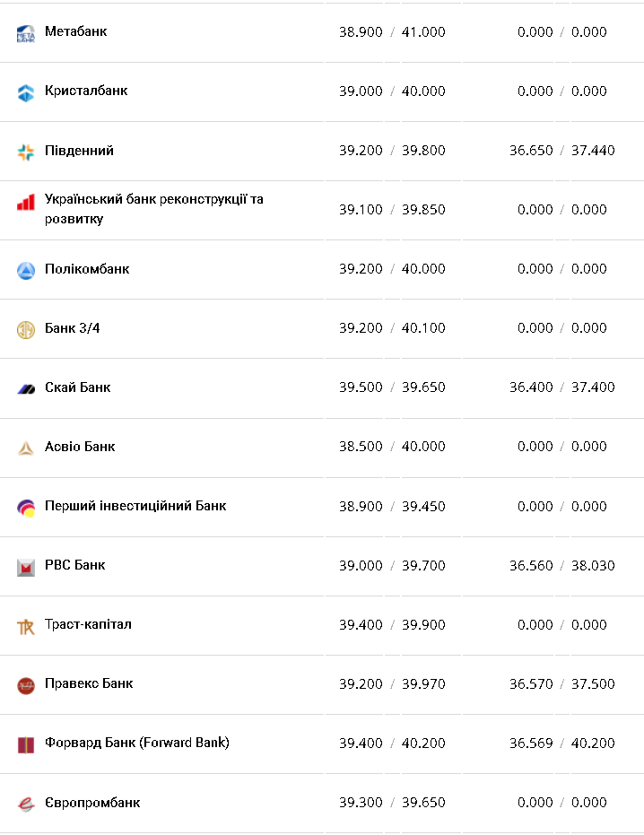Image resolution: width=644 pixels, height=835 pixels.
Task: Click the Південний rate 36.650 / 37.440
Action: click(561, 151)
